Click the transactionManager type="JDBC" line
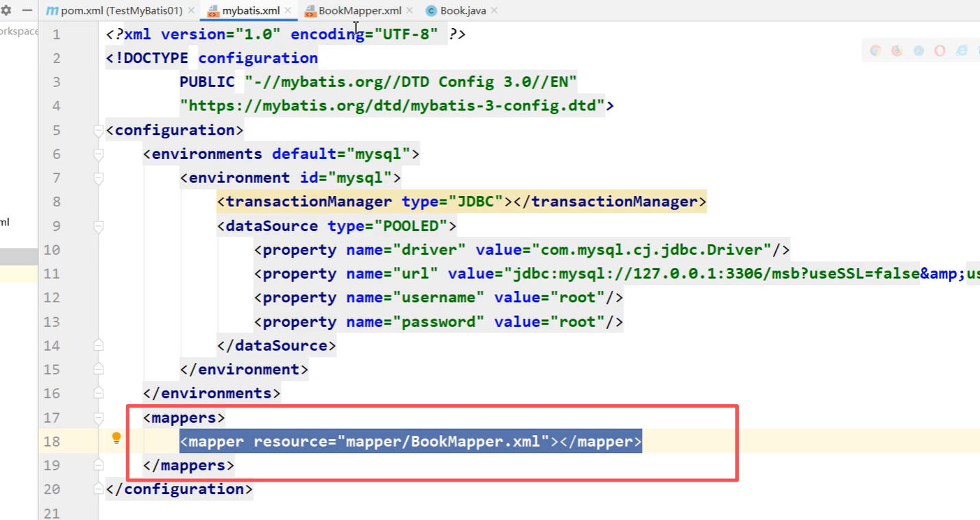The width and height of the screenshot is (980, 520). click(x=462, y=202)
